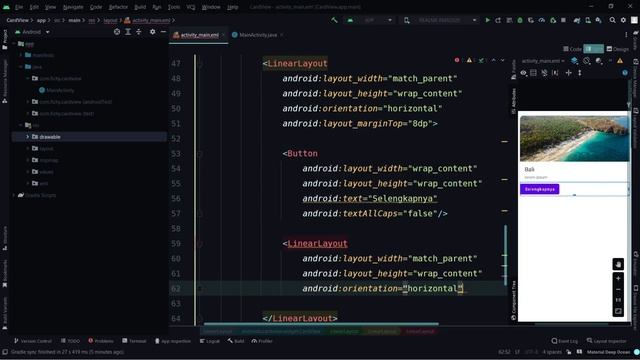Open Search Everywhere magnifier icon
The image size is (640, 360).
coord(612,20)
